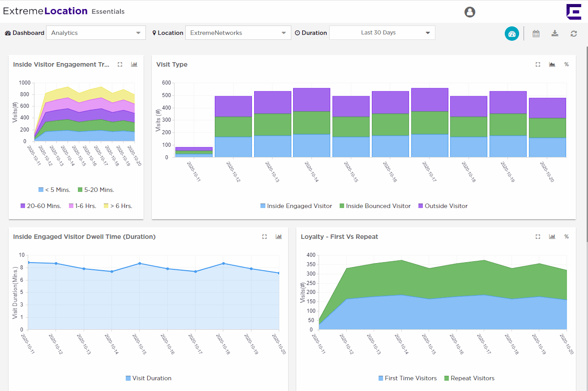Click the 2020-10-14 bar in Visit Type
This screenshot has height=391, width=588.
(311, 123)
